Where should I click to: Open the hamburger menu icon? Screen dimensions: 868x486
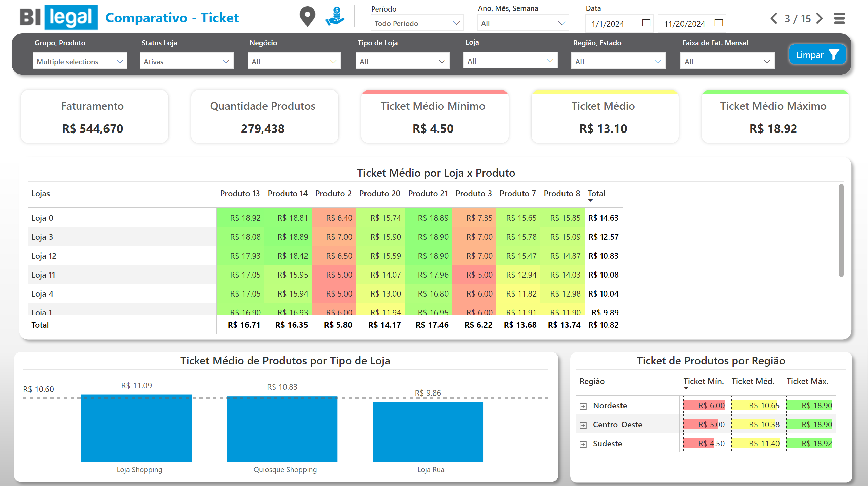click(x=839, y=18)
